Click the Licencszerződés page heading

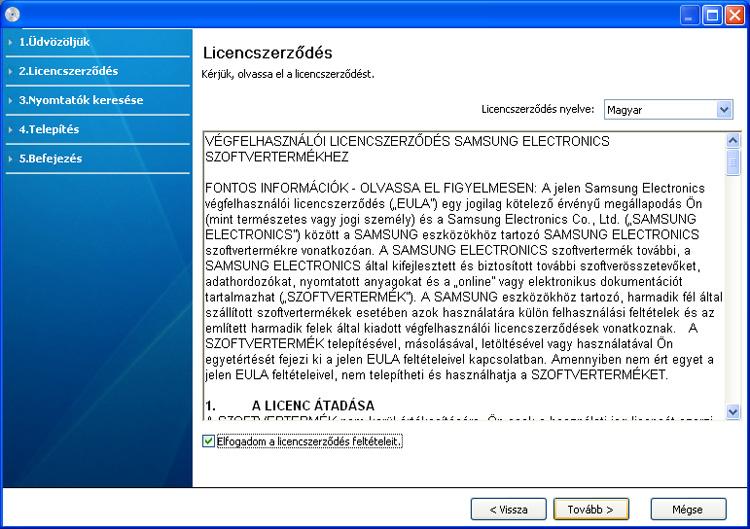(267, 53)
